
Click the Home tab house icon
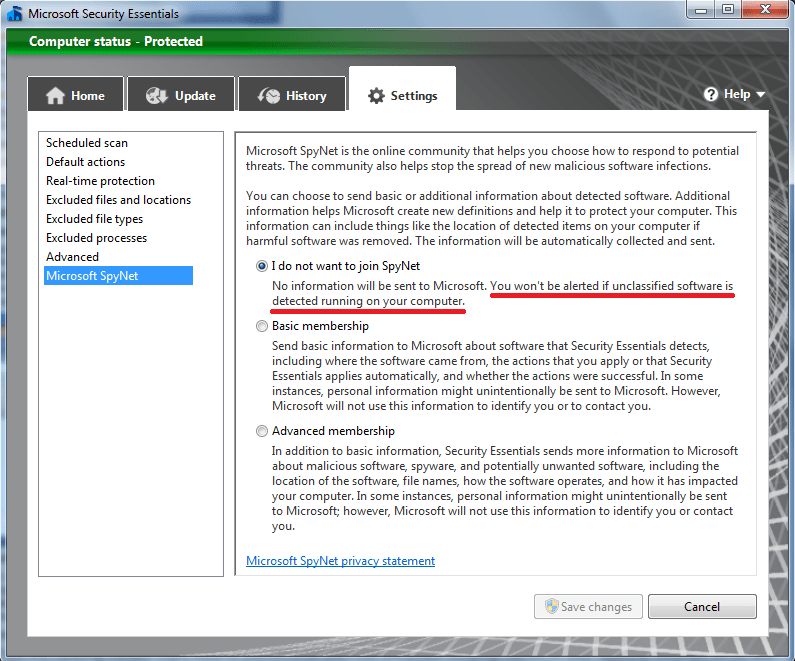click(x=55, y=95)
